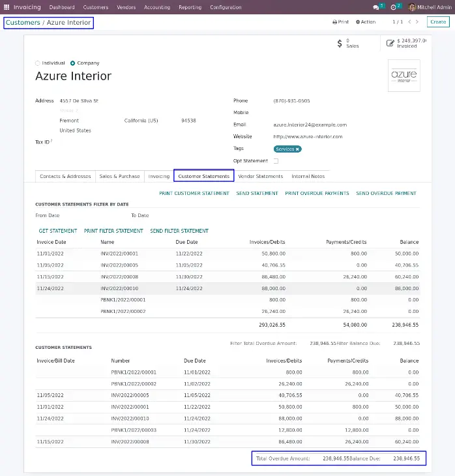The width and height of the screenshot is (455, 476).
Task: Open the azure-interior.com website link
Action: [308, 137]
